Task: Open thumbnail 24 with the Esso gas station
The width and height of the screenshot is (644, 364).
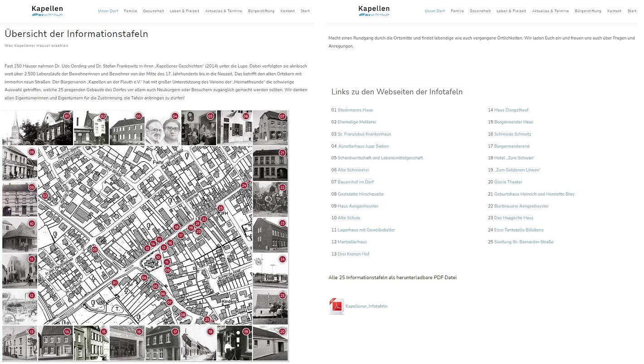Action: tap(270, 271)
